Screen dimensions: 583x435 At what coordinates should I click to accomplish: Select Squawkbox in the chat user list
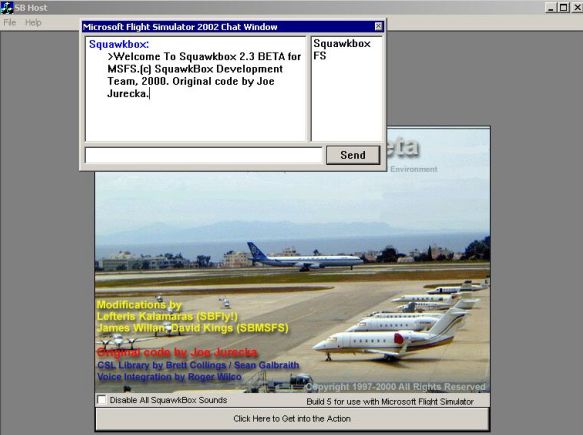tap(342, 44)
